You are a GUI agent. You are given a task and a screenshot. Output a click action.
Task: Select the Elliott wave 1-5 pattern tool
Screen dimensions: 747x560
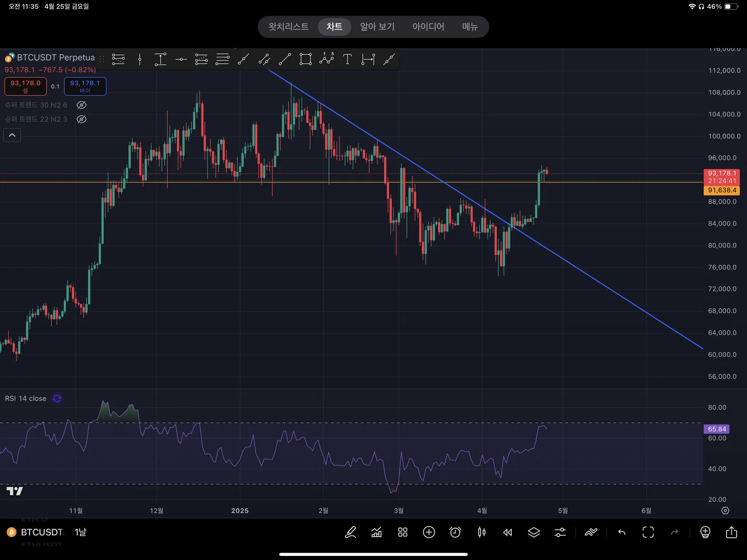[x=327, y=59]
